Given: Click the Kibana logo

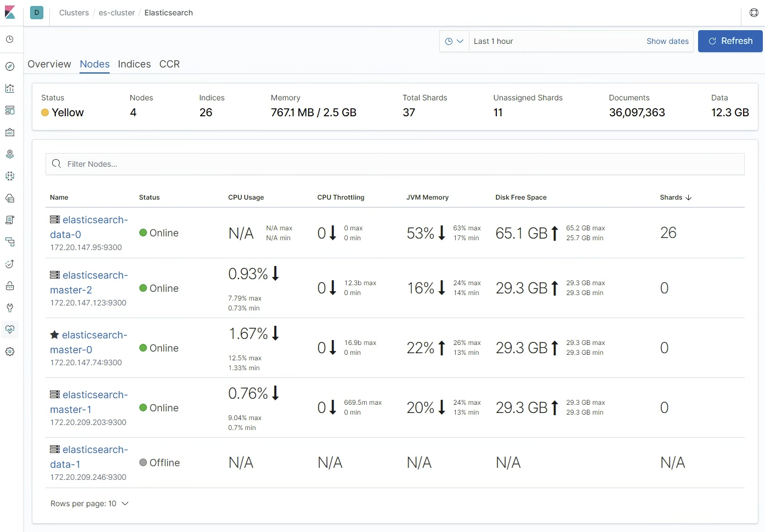Looking at the screenshot, I should pos(10,13).
